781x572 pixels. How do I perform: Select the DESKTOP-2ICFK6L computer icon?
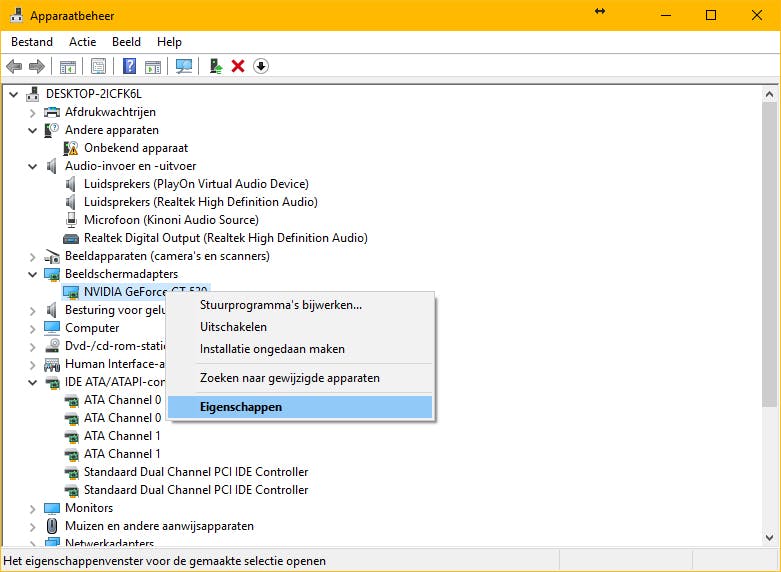(x=33, y=94)
